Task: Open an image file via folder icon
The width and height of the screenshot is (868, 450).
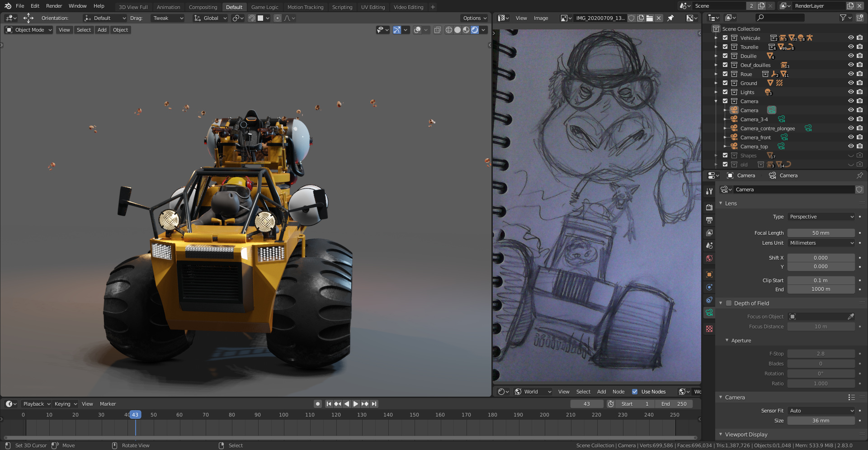Action: tap(650, 18)
